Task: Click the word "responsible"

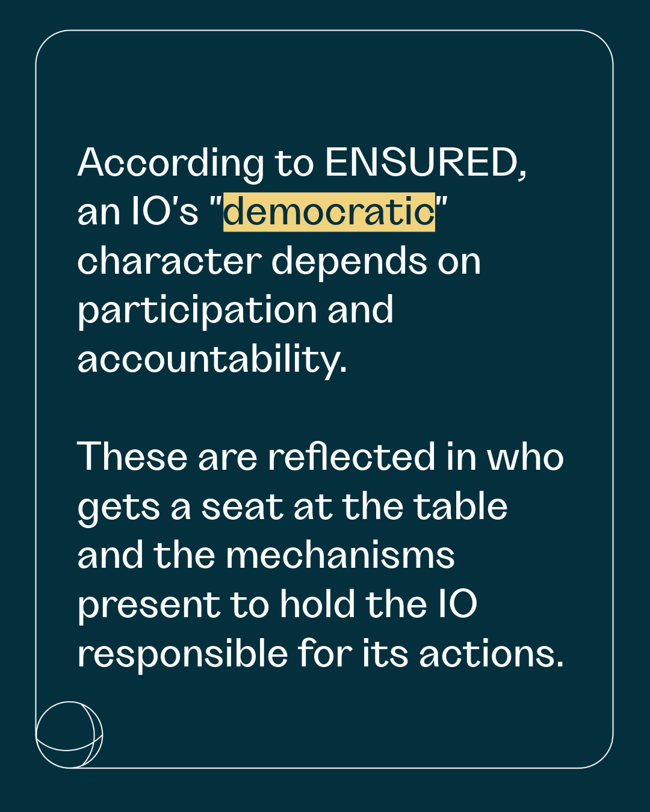Action: tap(182, 654)
